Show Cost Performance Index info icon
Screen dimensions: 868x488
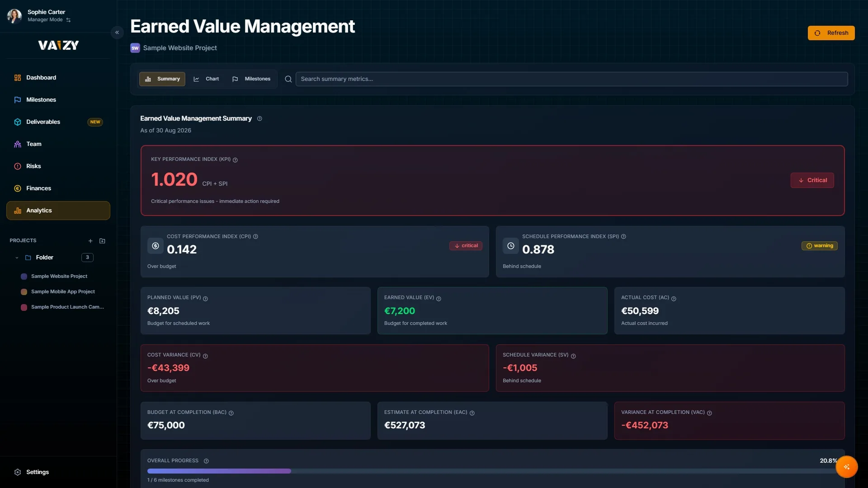pyautogui.click(x=255, y=237)
